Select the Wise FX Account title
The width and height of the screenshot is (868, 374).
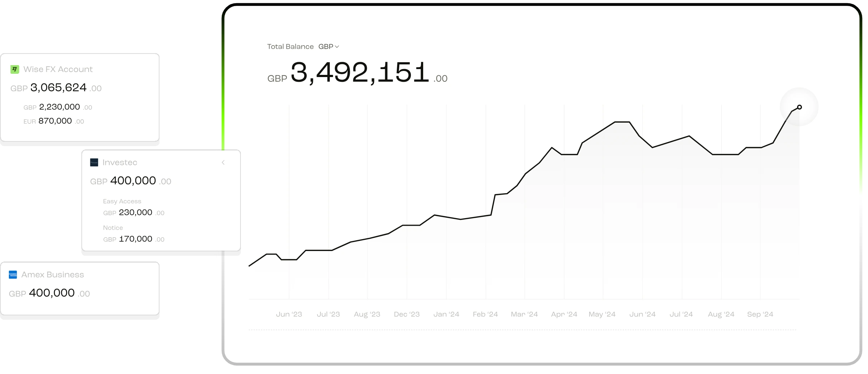click(58, 69)
